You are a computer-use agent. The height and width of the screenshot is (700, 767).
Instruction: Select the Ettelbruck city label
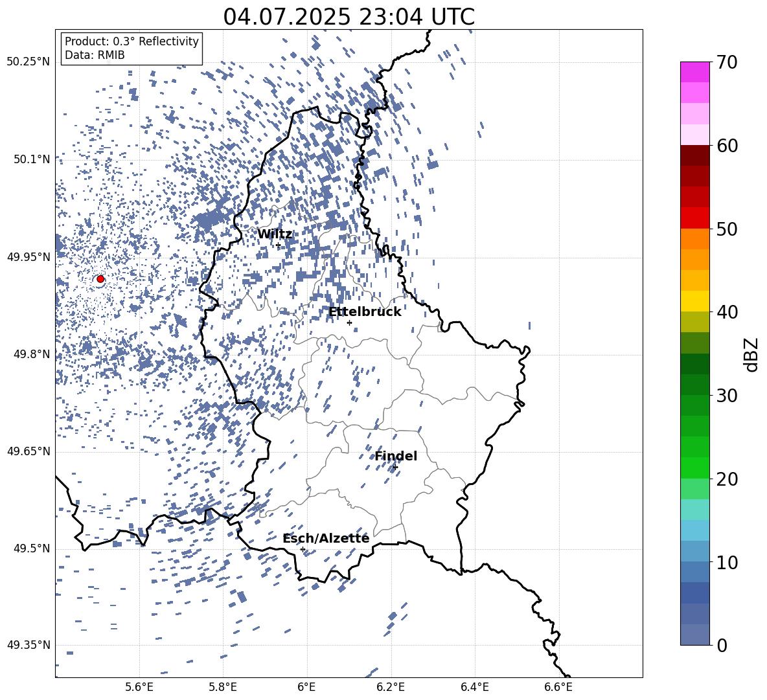coord(365,312)
